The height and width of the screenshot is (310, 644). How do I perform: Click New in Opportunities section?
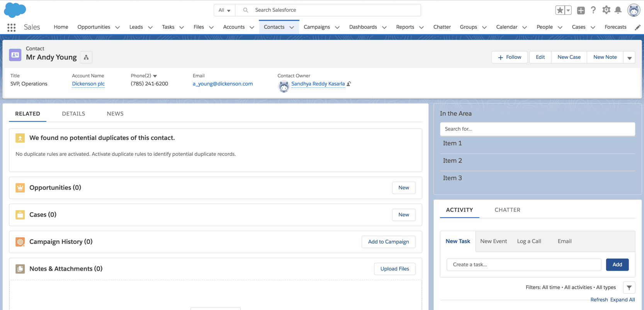tap(404, 188)
